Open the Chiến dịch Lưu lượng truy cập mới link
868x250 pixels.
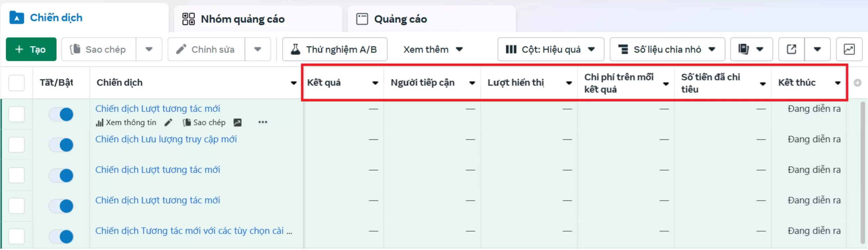click(x=166, y=139)
